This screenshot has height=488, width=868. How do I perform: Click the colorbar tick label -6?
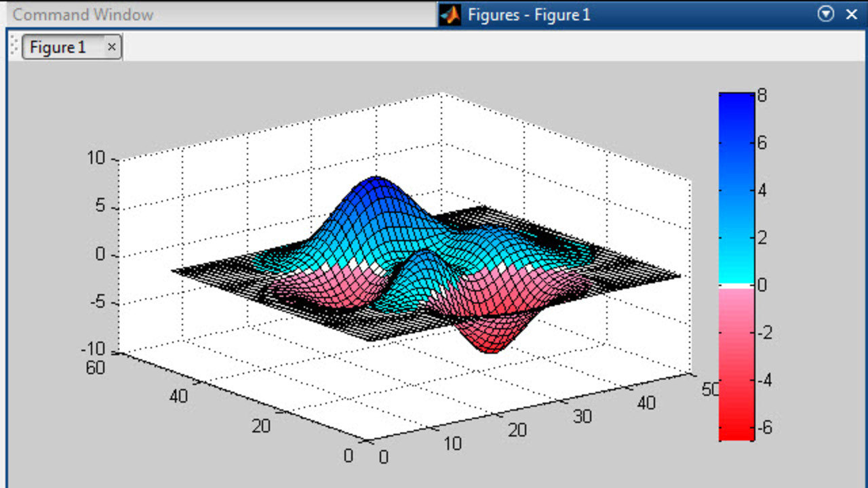click(x=764, y=428)
